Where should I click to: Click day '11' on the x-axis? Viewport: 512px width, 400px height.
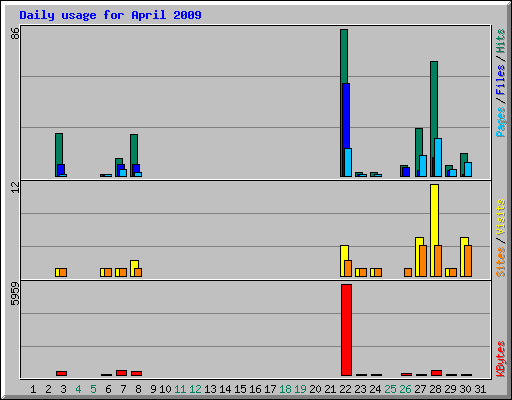tap(180, 389)
